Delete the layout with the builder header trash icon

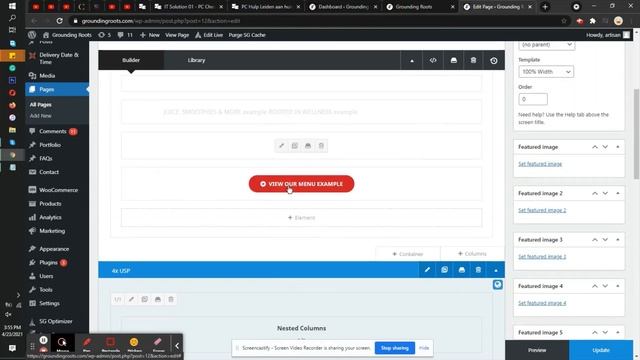[473, 60]
